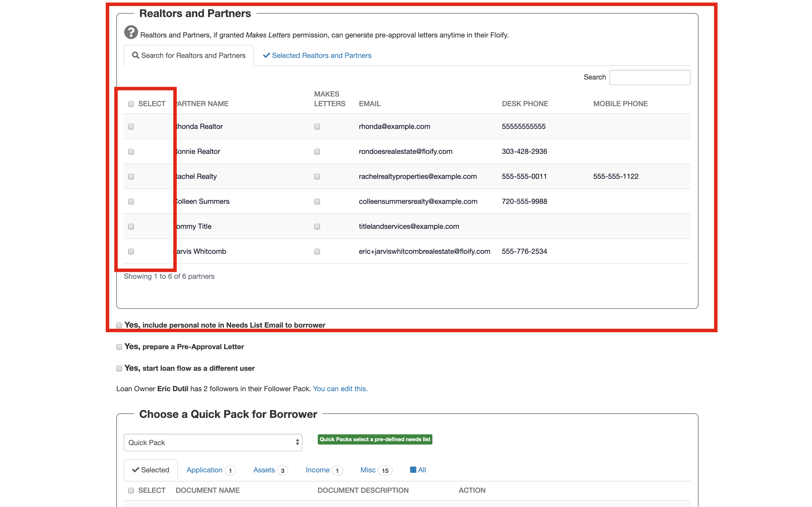Select Rhonda Realtor's row checkbox

click(131, 126)
